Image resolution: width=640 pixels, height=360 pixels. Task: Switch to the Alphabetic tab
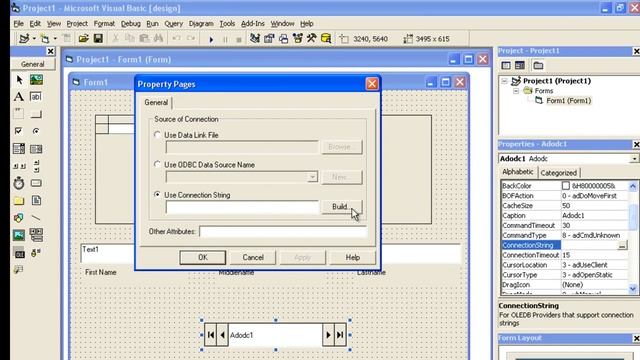(518, 172)
